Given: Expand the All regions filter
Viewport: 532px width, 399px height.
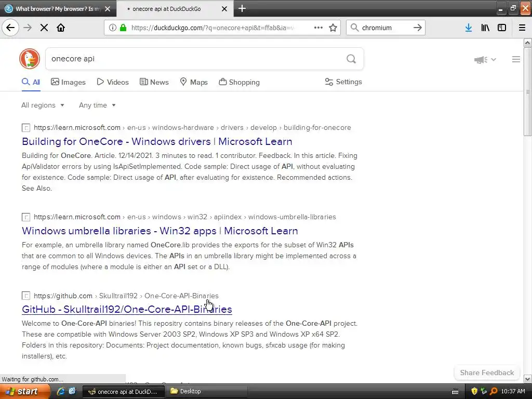Looking at the screenshot, I should (43, 105).
